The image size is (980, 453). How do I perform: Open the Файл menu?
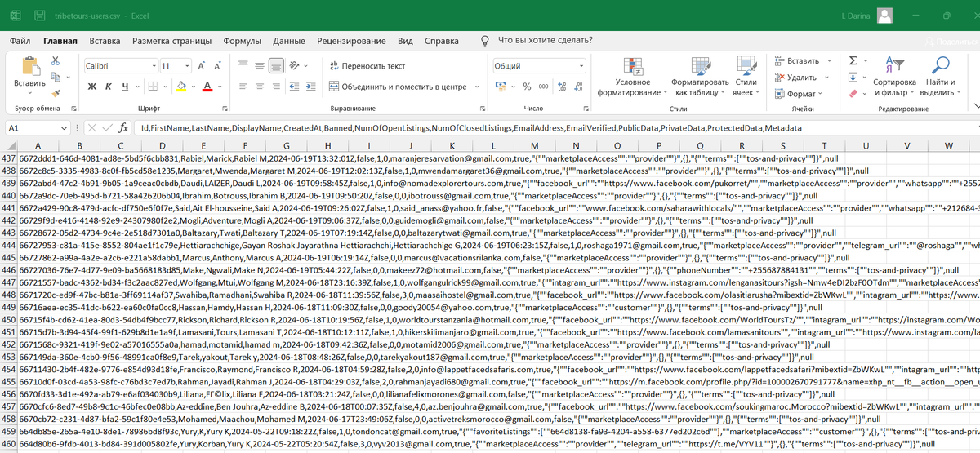coord(20,40)
